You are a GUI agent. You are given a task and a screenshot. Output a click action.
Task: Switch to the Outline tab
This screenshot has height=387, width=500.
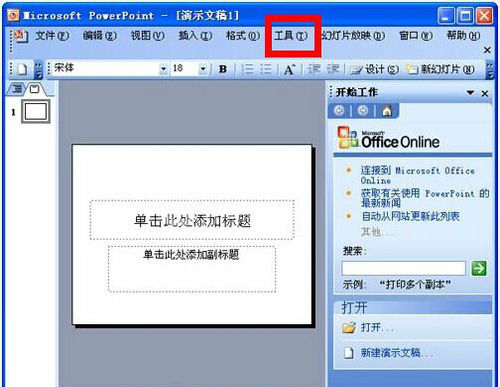(17, 89)
